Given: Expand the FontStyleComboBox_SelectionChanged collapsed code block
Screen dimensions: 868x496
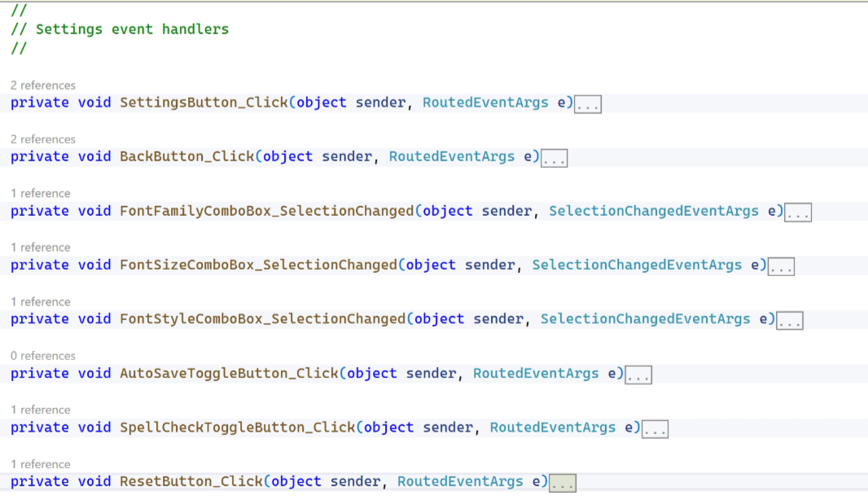Looking at the screenshot, I should [789, 320].
